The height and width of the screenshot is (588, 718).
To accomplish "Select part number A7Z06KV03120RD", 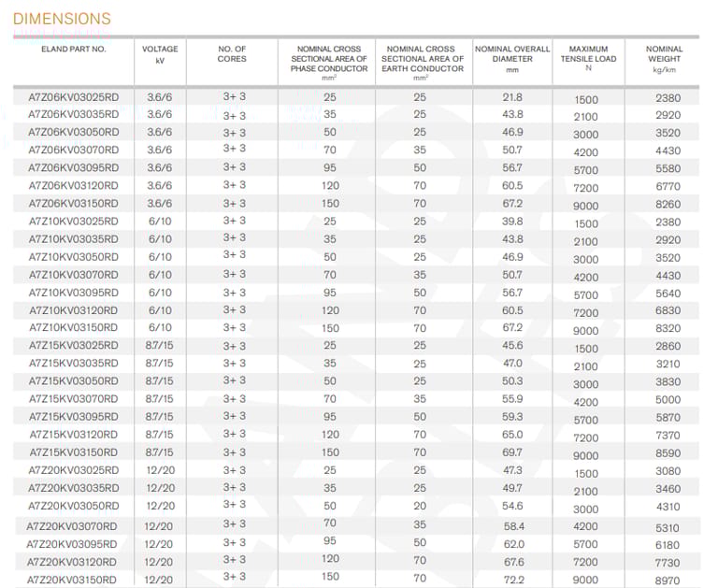I will pyautogui.click(x=74, y=185).
